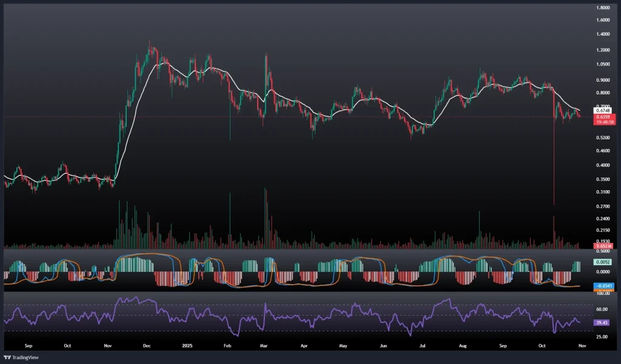Click the red 9.652M volume label
Image resolution: width=621 pixels, height=364 pixels.
605,247
